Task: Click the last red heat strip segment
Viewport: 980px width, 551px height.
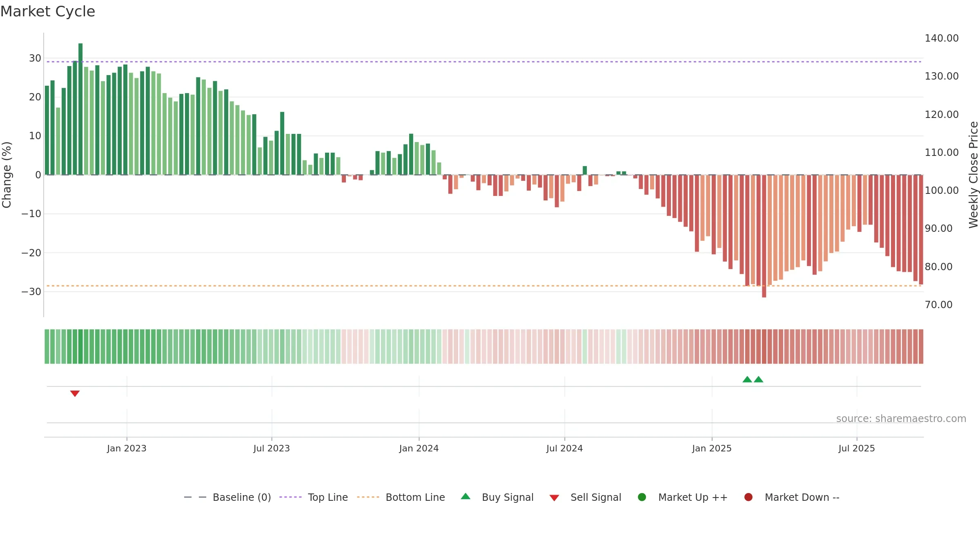Action: coord(921,346)
